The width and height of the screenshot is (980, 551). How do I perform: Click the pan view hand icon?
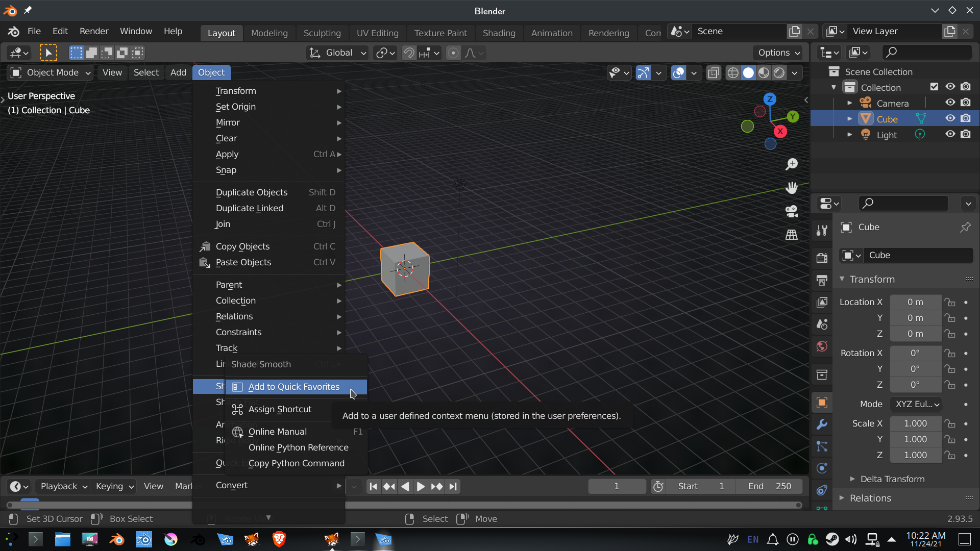[x=792, y=188]
